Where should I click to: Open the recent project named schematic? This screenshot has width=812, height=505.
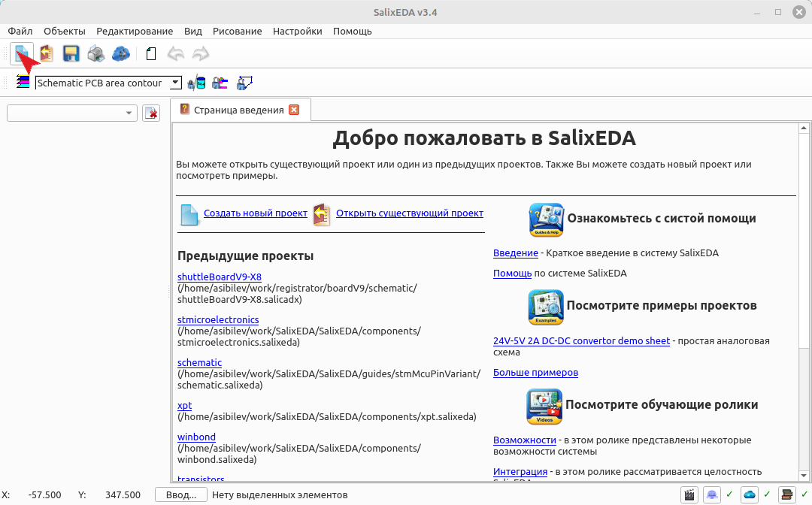click(199, 362)
